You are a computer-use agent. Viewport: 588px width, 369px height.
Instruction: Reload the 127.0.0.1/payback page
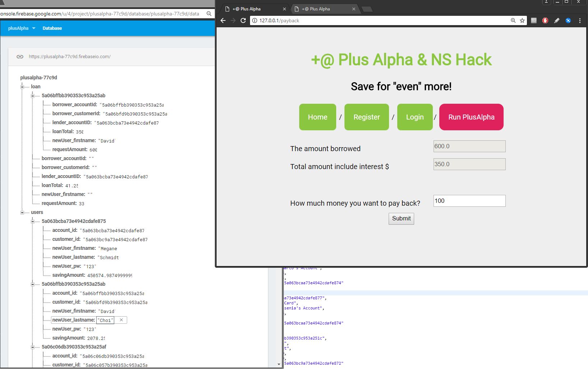tap(243, 20)
